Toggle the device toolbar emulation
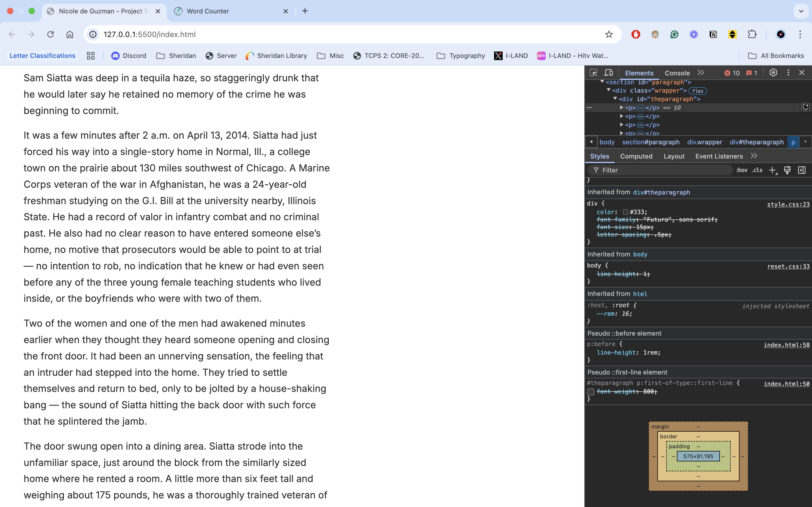 [x=608, y=73]
